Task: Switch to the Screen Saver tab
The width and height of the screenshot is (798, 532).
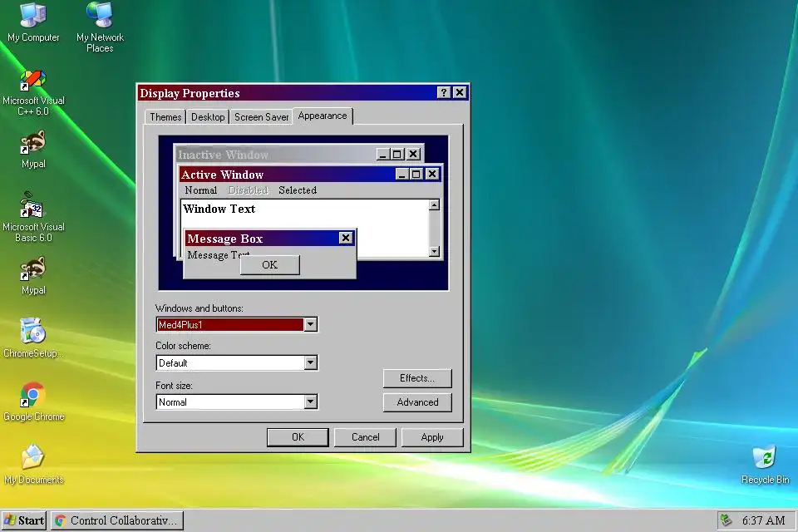Action: [x=261, y=117]
